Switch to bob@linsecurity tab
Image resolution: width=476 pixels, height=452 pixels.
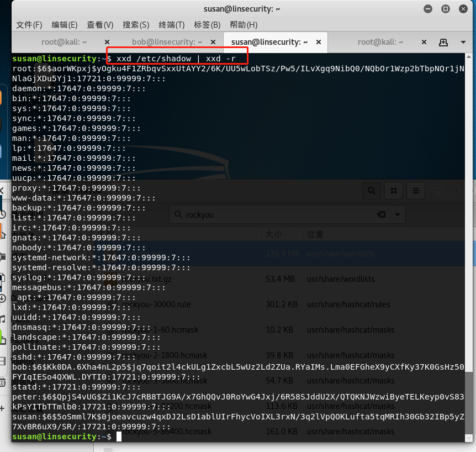click(167, 42)
